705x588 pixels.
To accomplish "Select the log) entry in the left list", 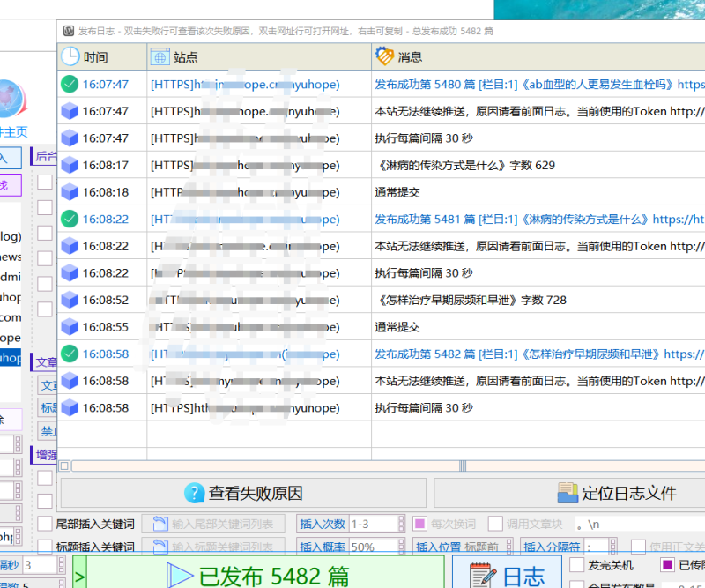I will pyautogui.click(x=11, y=236).
